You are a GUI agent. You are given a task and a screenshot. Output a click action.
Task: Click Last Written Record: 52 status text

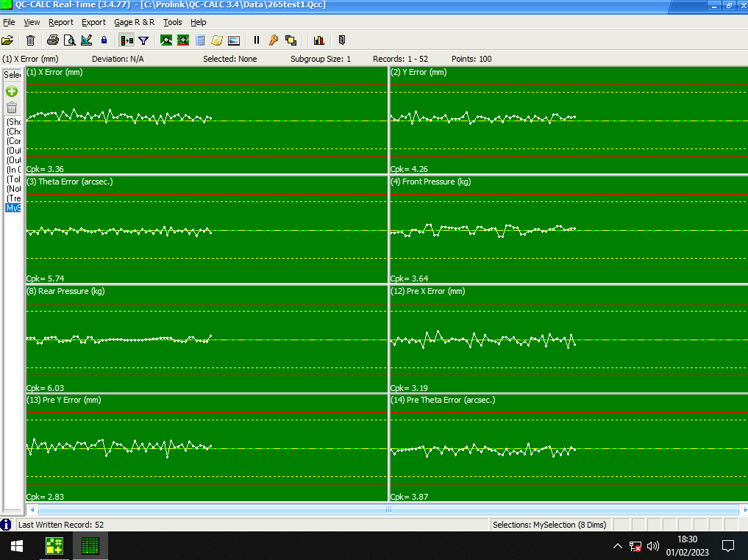click(61, 525)
